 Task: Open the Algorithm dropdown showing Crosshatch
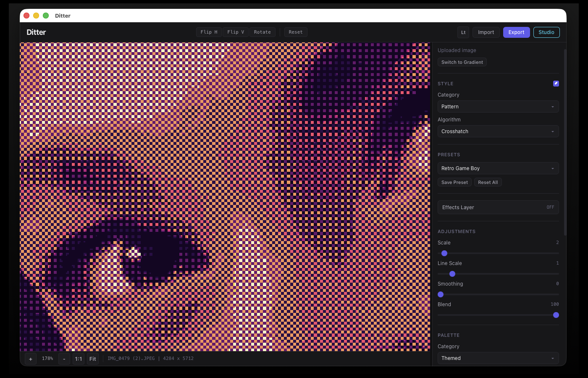pyautogui.click(x=498, y=131)
